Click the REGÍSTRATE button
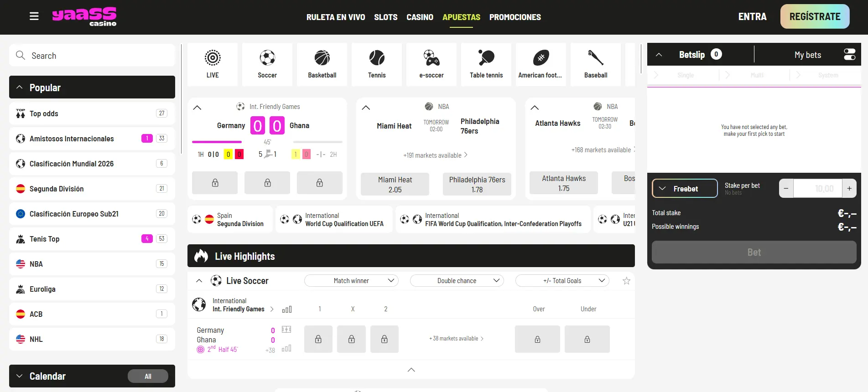This screenshot has height=392, width=868. click(815, 16)
